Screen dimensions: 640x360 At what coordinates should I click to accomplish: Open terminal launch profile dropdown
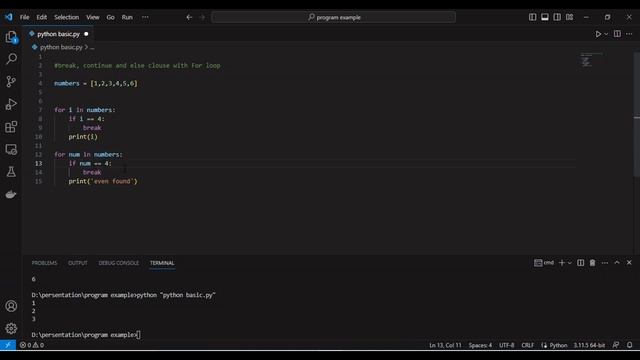click(570, 263)
